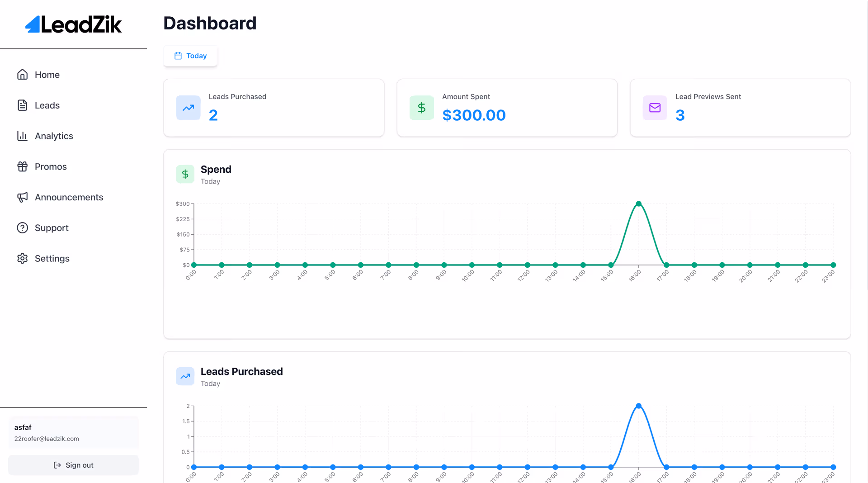Click the peak point on Leads Purchased chart
868x483 pixels.
point(639,406)
